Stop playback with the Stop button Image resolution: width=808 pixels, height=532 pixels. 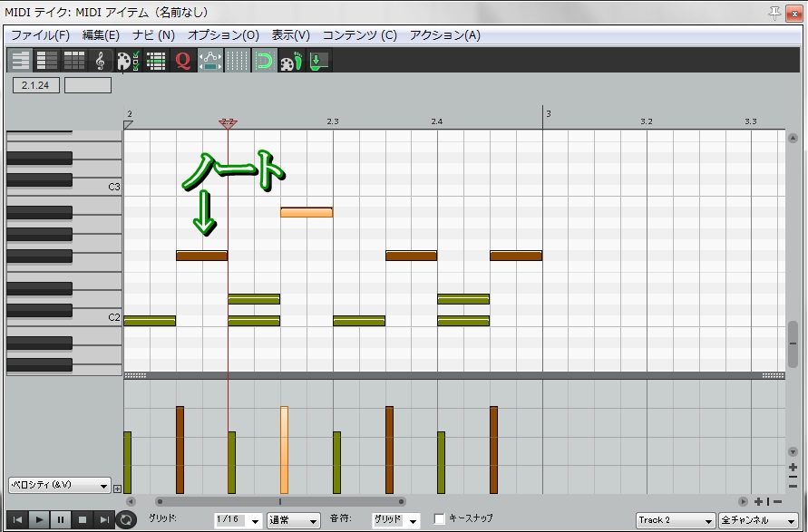(x=82, y=519)
